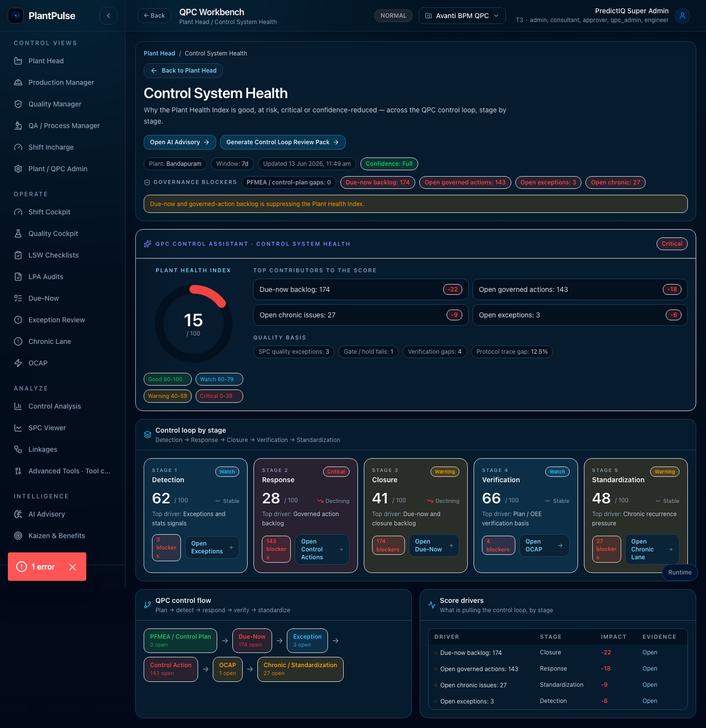The height and width of the screenshot is (728, 706).
Task: Open evidence for Due-now backlog: 174 row
Action: click(650, 652)
